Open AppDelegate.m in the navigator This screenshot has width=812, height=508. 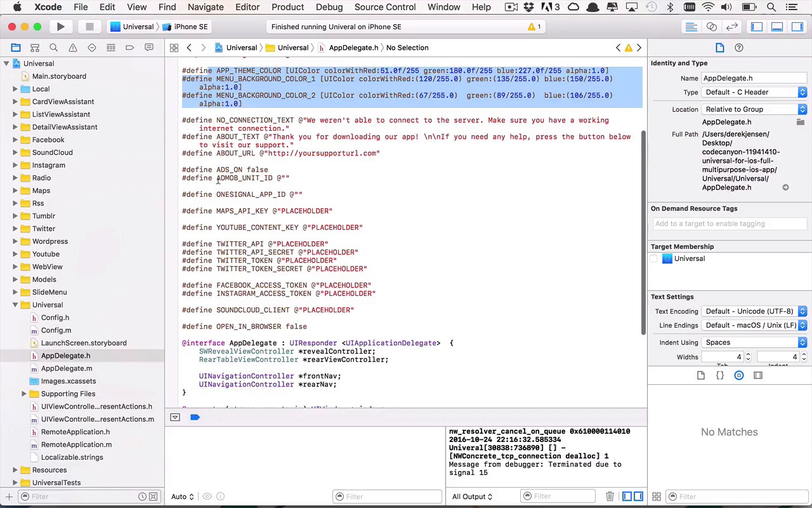[67, 368]
